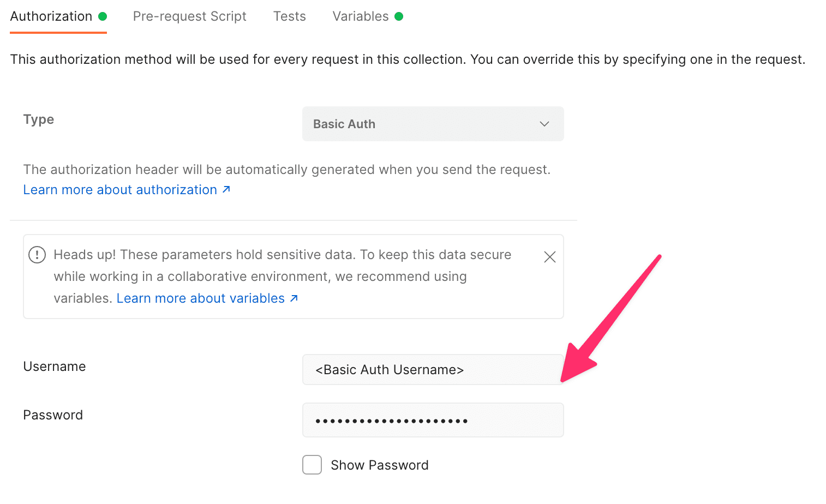Click the Show Password label
This screenshot has height=504, width=826.
[379, 465]
